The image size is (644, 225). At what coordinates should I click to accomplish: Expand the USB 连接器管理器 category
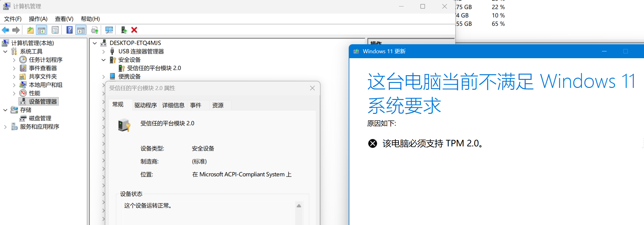103,51
